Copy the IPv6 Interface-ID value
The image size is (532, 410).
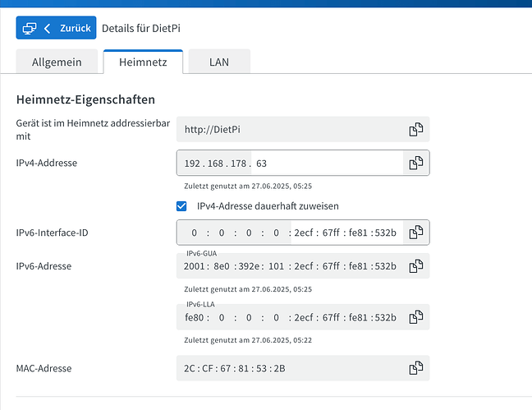point(415,233)
